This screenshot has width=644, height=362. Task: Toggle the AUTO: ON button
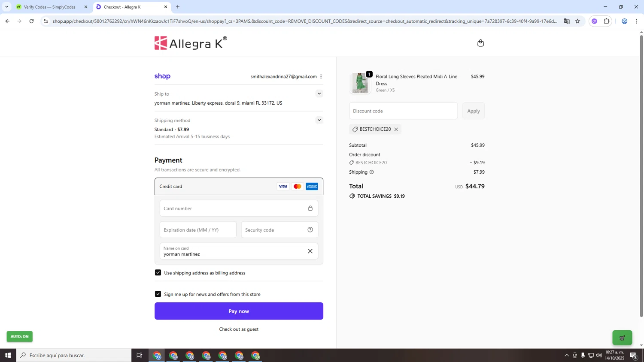pyautogui.click(x=19, y=337)
